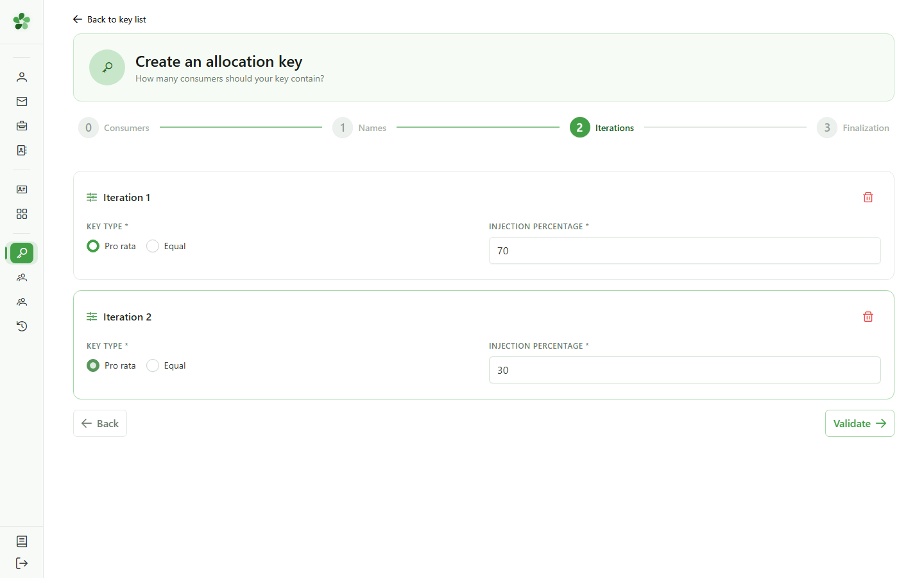Delete Iteration 1 with trash icon
The width and height of the screenshot is (924, 578).
[x=868, y=197]
